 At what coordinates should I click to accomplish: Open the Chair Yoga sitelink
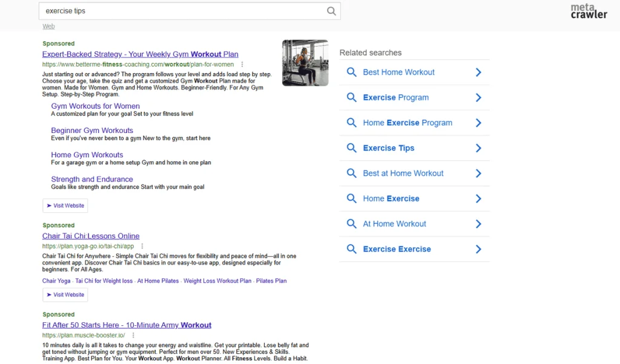[56, 281]
